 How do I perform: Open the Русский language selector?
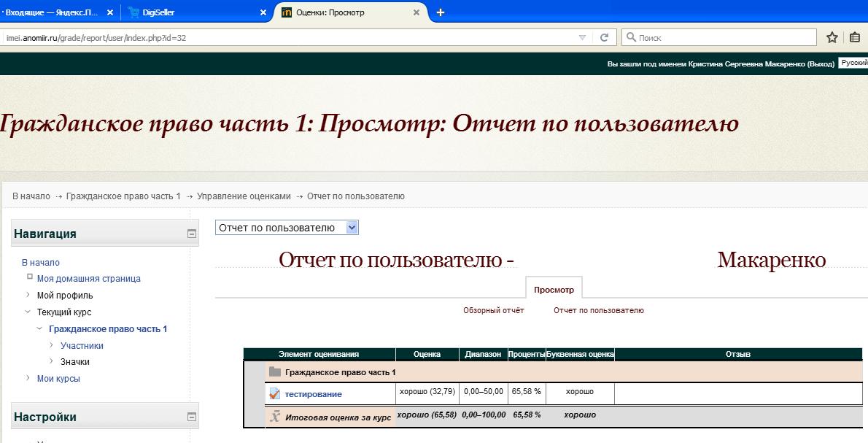[853, 63]
